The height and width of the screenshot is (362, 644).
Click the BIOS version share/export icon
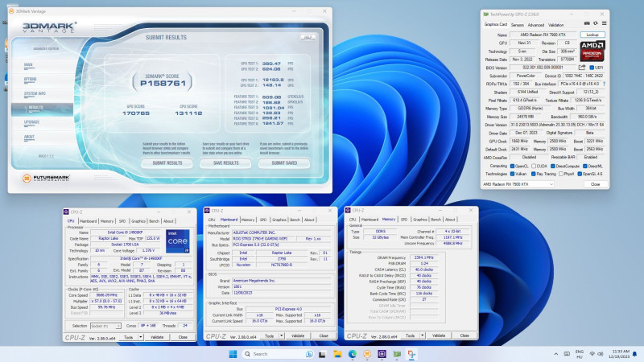pos(582,68)
